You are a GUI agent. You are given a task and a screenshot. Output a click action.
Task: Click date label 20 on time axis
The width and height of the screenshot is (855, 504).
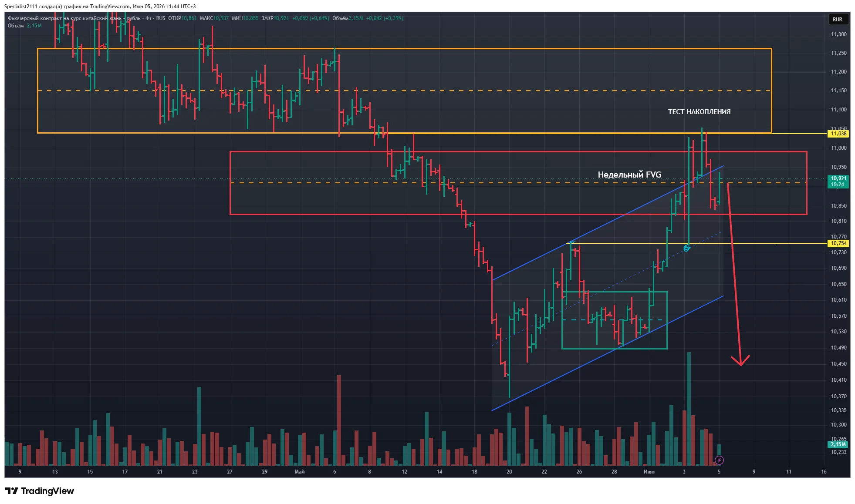click(x=509, y=472)
